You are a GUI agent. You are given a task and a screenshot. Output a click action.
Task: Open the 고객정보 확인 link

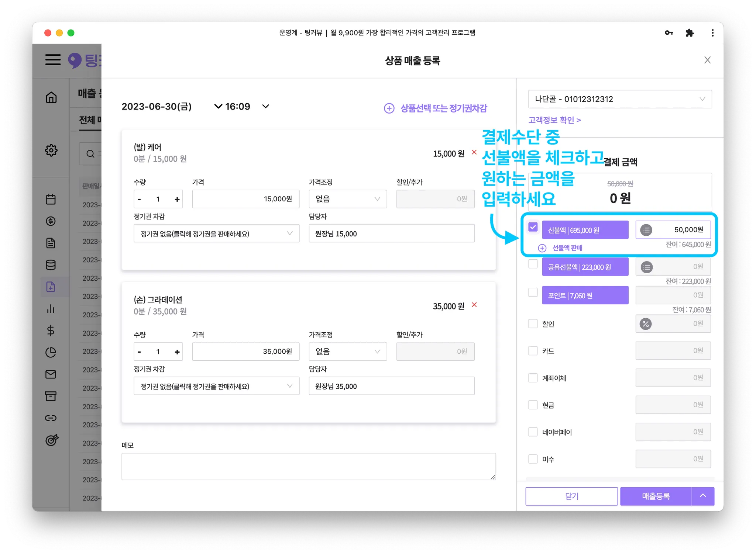(554, 120)
